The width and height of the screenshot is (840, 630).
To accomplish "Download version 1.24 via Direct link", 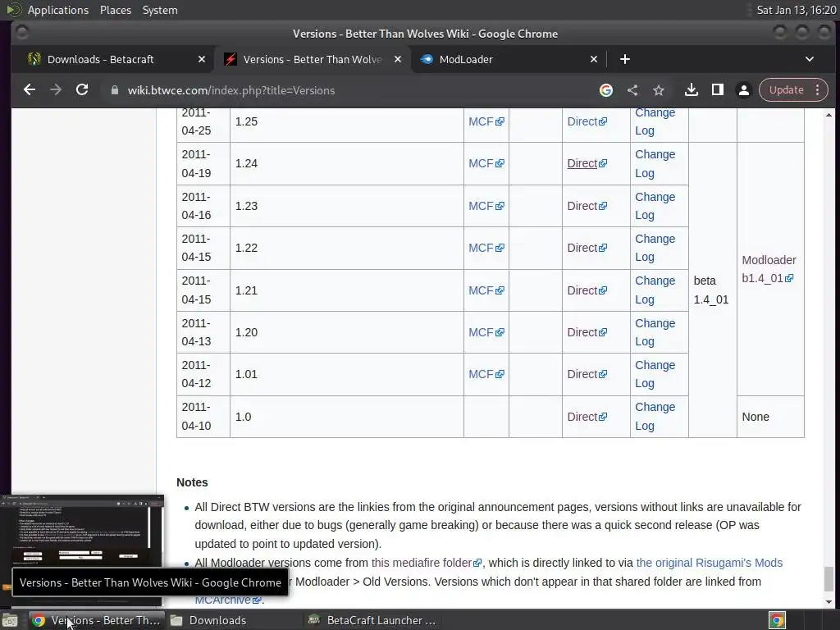I will [x=587, y=163].
